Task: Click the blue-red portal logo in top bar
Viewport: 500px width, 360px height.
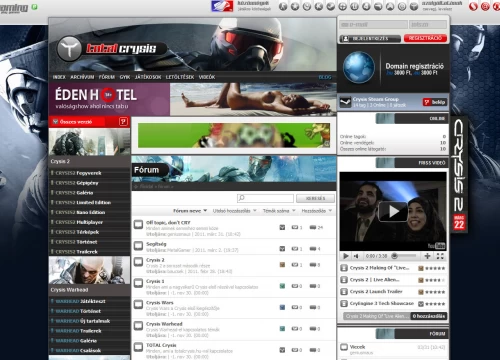Action: pyautogui.click(x=222, y=6)
